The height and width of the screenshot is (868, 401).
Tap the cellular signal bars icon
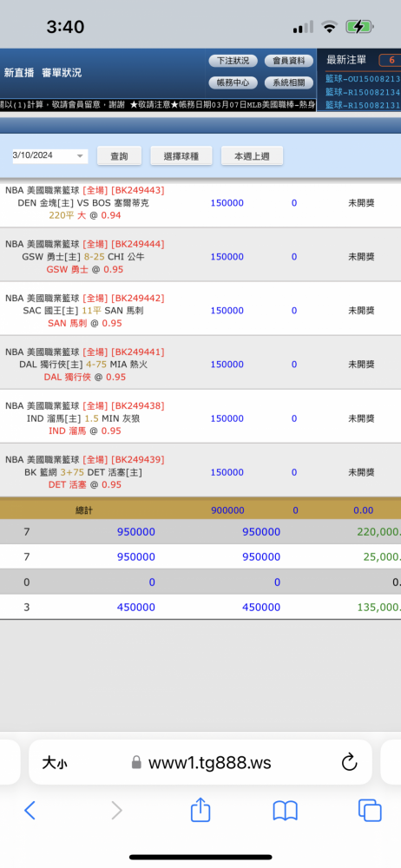pos(303,27)
